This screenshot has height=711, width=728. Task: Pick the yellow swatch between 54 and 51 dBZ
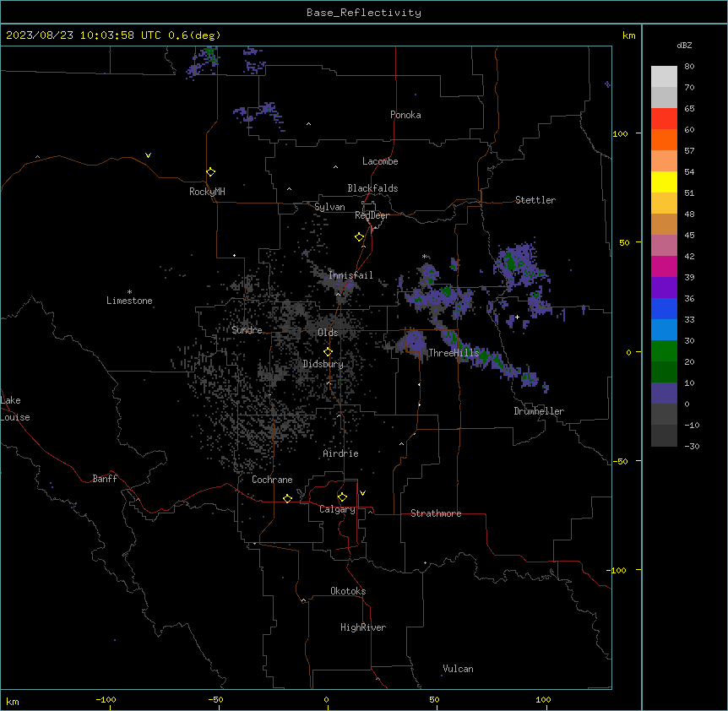click(x=664, y=182)
